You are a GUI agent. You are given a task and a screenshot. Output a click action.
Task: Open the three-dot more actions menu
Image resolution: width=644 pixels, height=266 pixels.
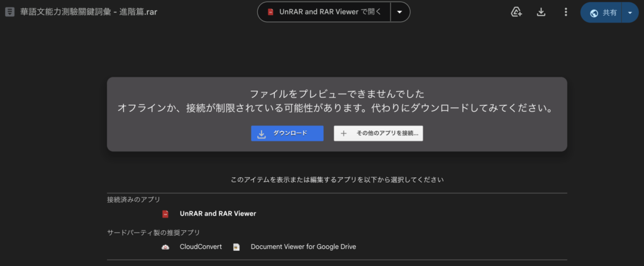click(565, 12)
